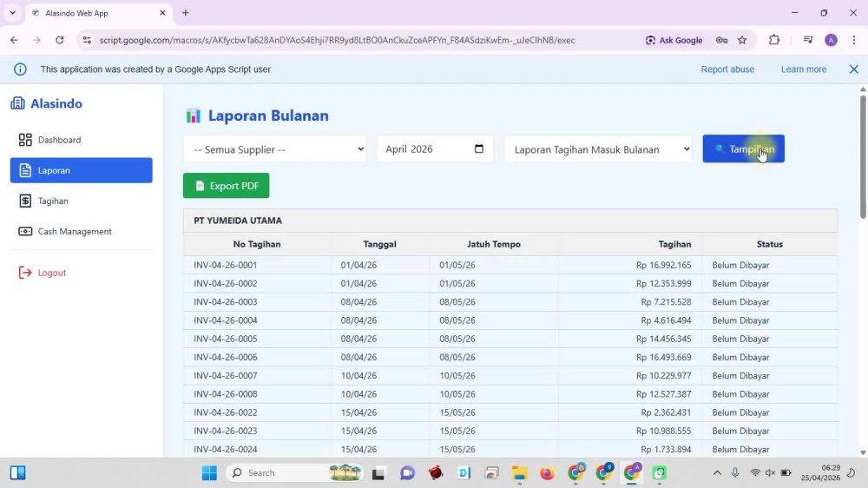Click the password key icon in address bar

coord(721,40)
